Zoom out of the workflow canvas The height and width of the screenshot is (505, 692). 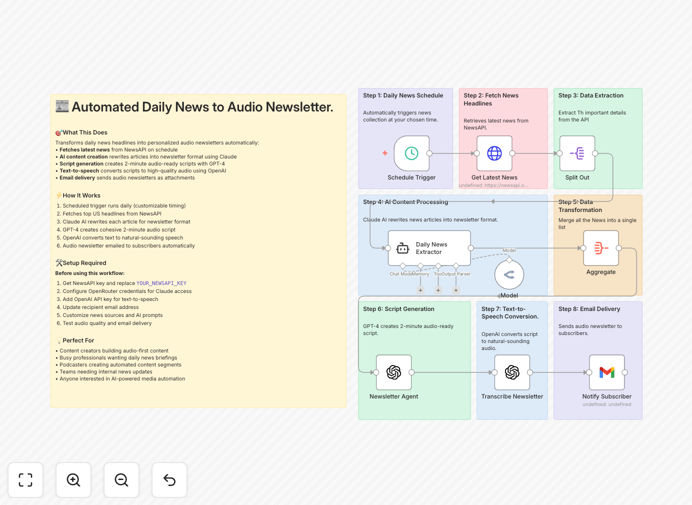[121, 480]
